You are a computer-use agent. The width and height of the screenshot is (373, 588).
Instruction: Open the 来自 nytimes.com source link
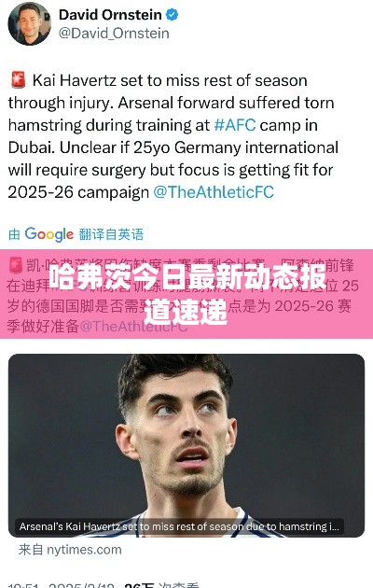point(70,550)
